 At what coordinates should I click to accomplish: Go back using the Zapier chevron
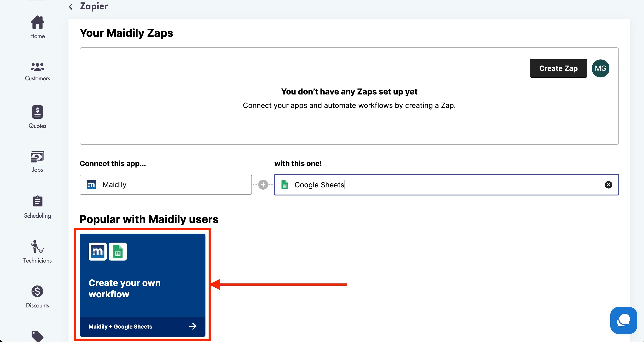[x=71, y=7]
